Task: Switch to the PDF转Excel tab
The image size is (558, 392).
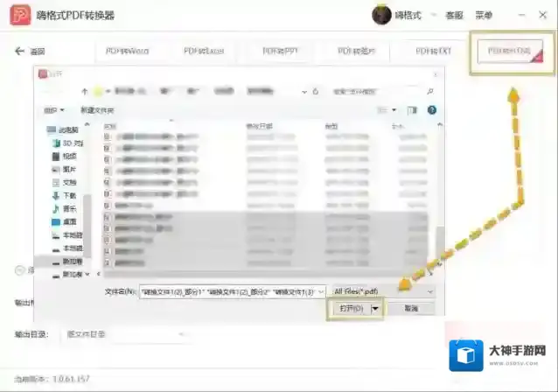Action: point(204,52)
